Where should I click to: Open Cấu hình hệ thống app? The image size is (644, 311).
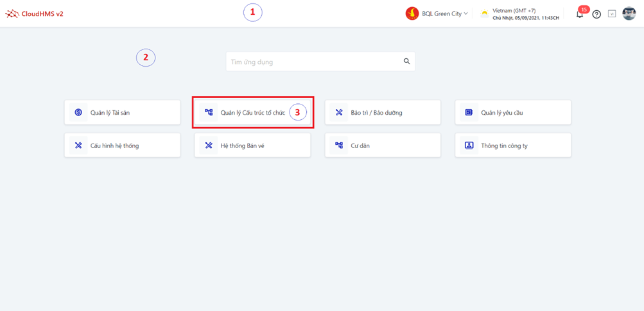coord(122,146)
